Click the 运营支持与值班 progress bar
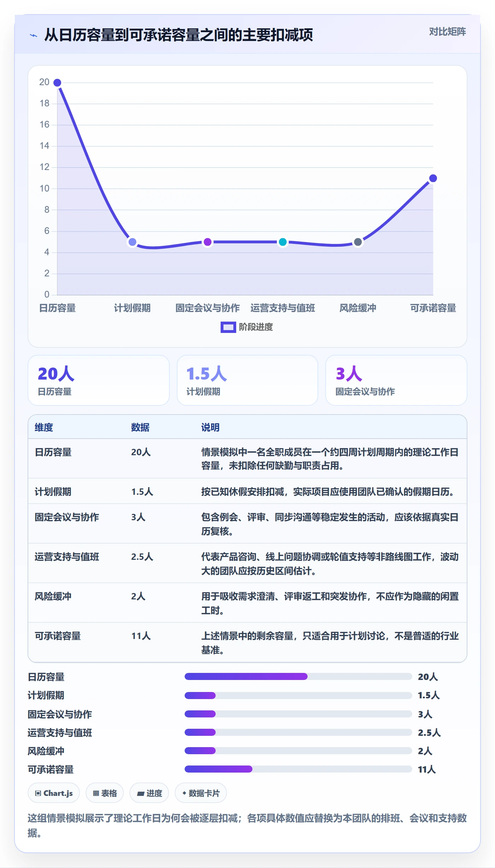The height and width of the screenshot is (868, 495). pos(298,732)
